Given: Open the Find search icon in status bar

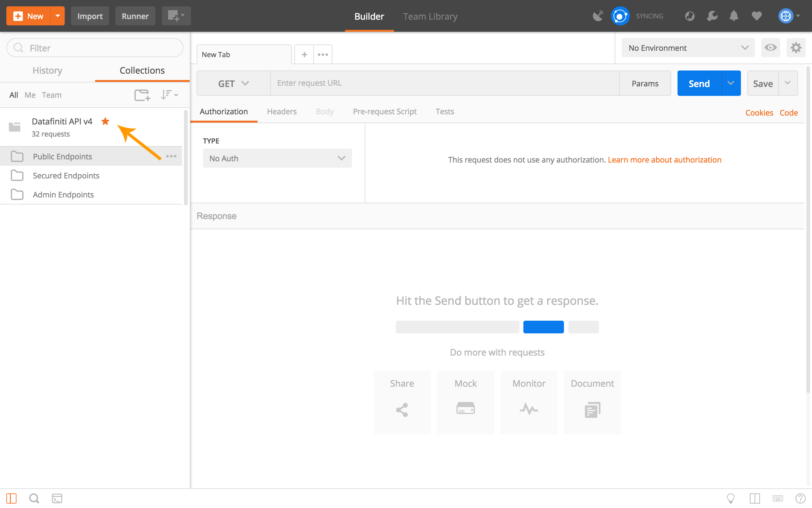Looking at the screenshot, I should (34, 498).
